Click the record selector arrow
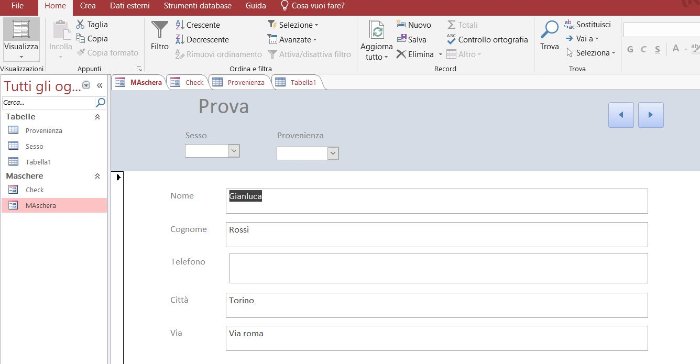 pos(118,177)
